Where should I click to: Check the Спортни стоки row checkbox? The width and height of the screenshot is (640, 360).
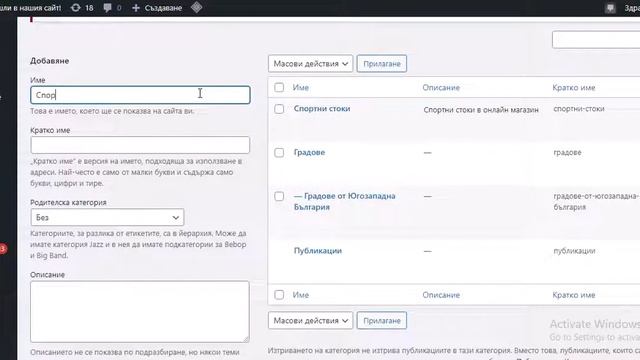pyautogui.click(x=279, y=109)
